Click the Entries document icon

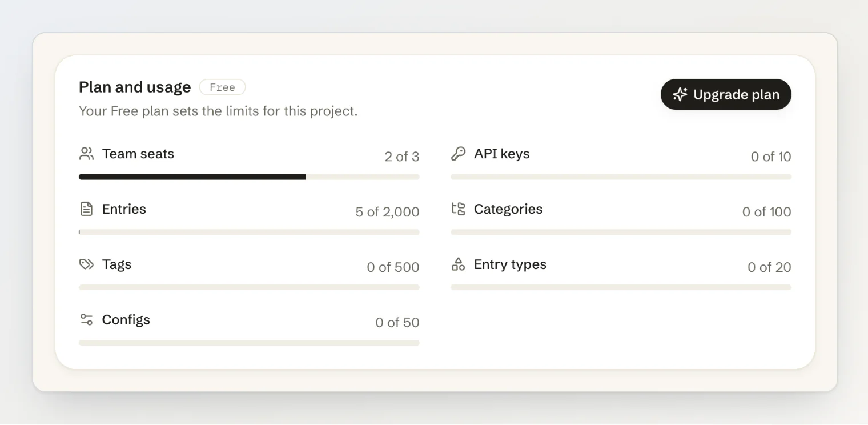[x=86, y=209]
